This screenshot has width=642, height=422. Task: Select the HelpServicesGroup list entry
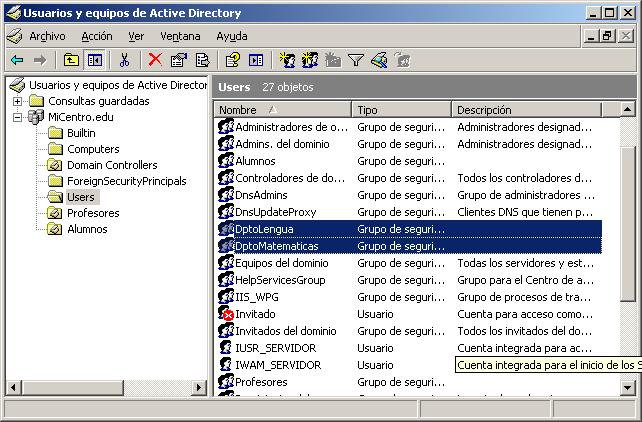280,280
